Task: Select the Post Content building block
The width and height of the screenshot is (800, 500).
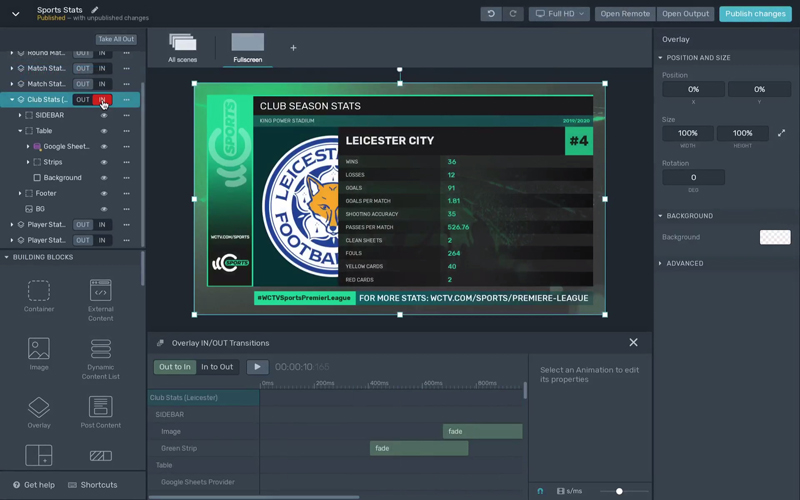Action: coord(101,412)
